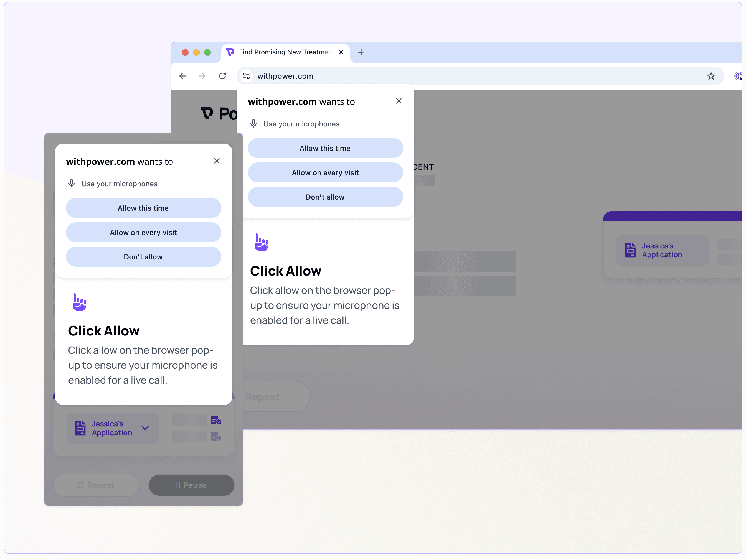Bookmark page with star icon
746x560 pixels.
[x=711, y=76]
